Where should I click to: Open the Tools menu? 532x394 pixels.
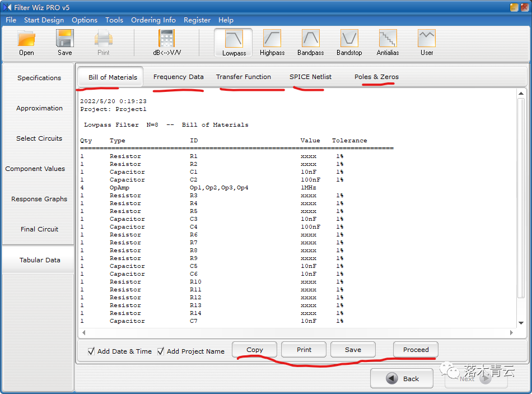click(x=114, y=20)
